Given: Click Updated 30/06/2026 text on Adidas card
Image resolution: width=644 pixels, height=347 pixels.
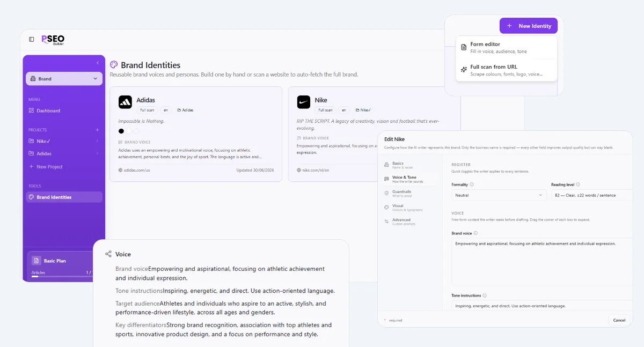Looking at the screenshot, I should coord(255,171).
